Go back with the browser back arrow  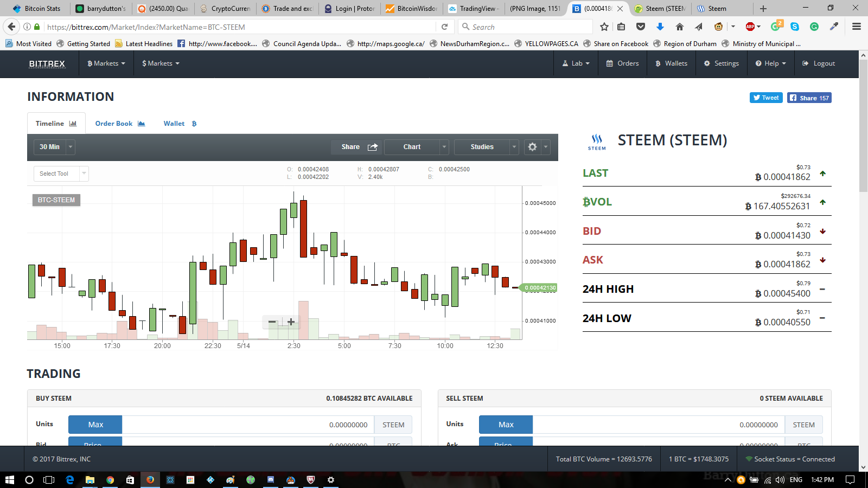coord(11,27)
